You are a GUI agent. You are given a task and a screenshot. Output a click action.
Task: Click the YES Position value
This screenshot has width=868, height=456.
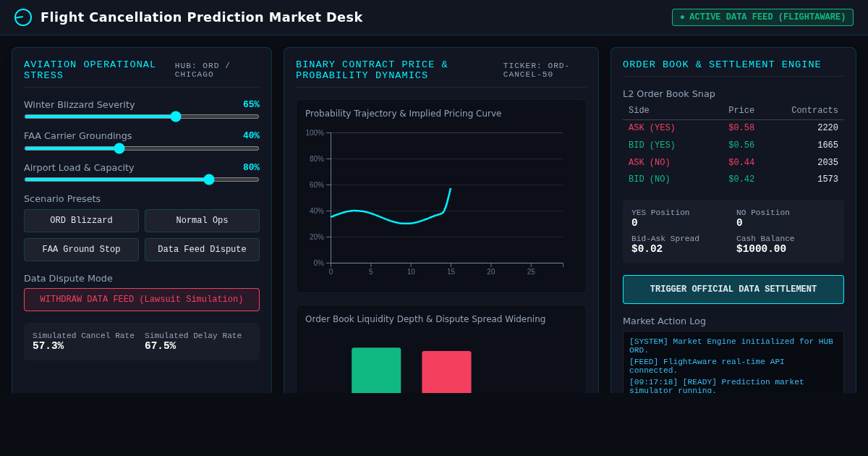634,223
